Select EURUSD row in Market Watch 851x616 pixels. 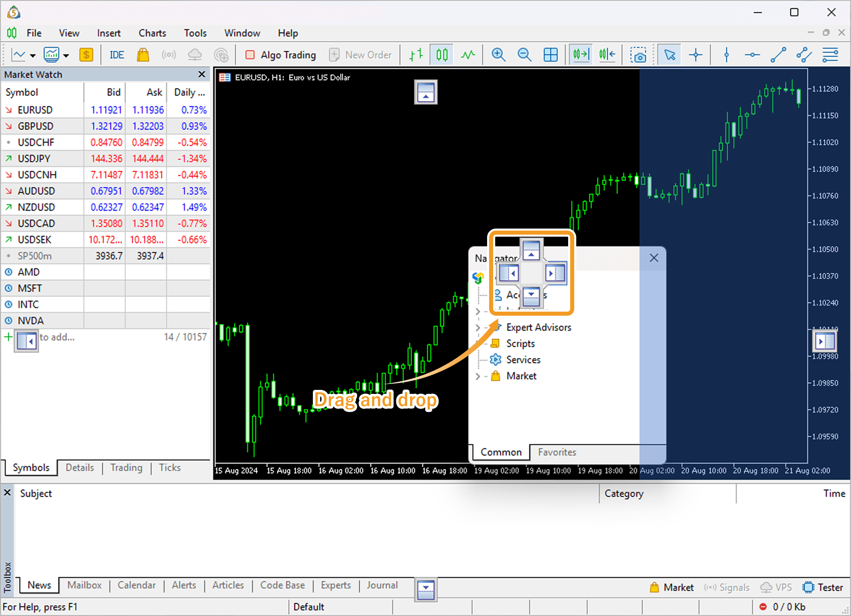(x=35, y=110)
